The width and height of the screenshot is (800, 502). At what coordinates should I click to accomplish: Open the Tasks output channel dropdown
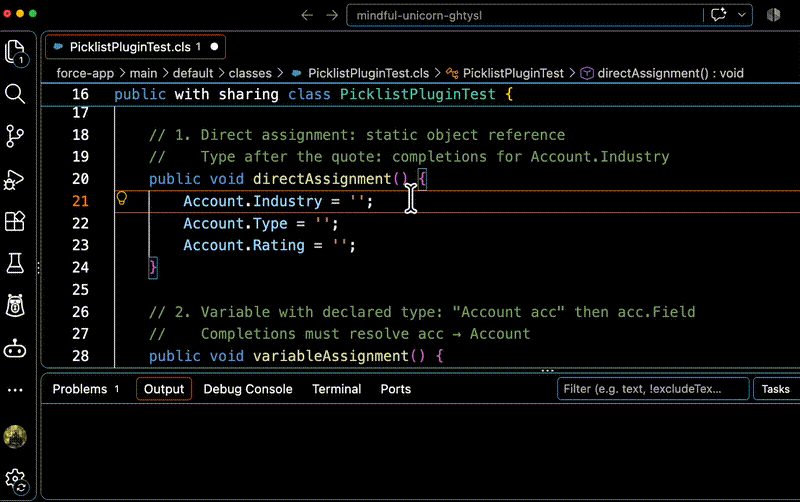[x=777, y=389]
